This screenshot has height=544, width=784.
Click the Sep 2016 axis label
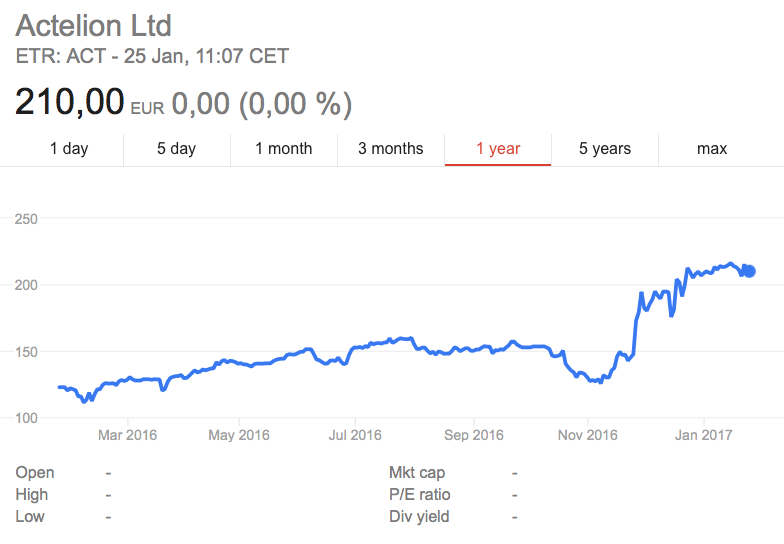point(474,435)
